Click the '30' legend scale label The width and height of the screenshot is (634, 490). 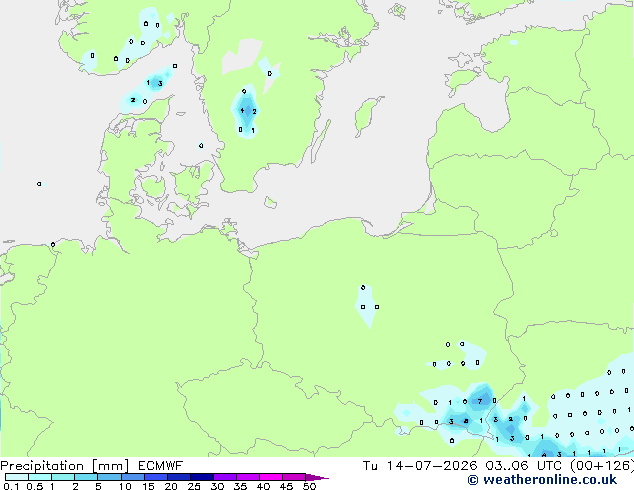click(217, 486)
